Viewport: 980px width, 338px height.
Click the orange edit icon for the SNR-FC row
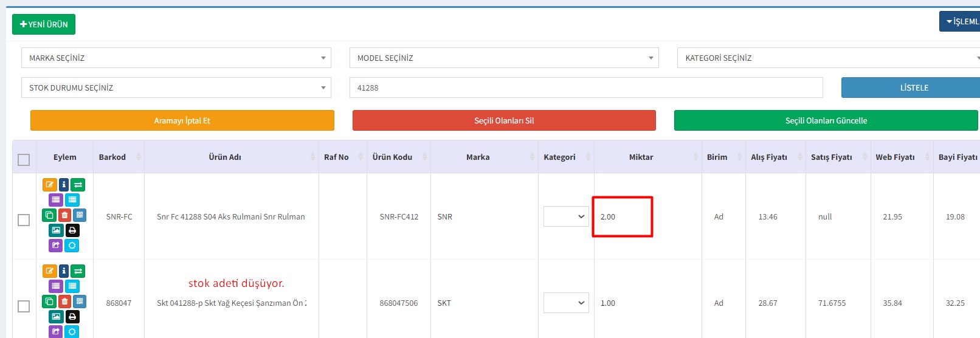[x=49, y=185]
